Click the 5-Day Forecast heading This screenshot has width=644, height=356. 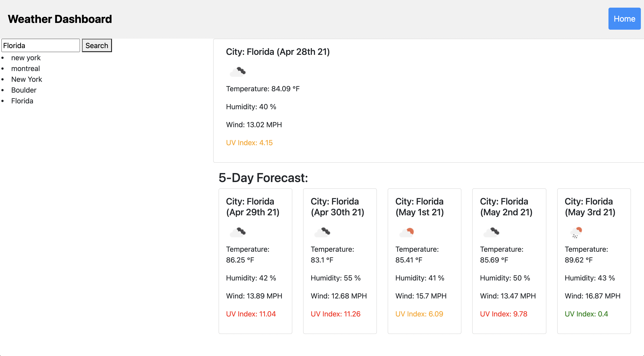[x=263, y=178]
